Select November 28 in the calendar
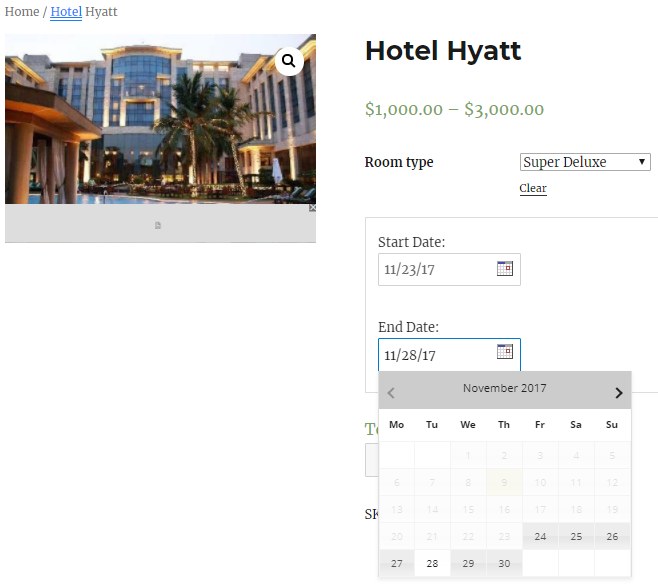 click(432, 563)
